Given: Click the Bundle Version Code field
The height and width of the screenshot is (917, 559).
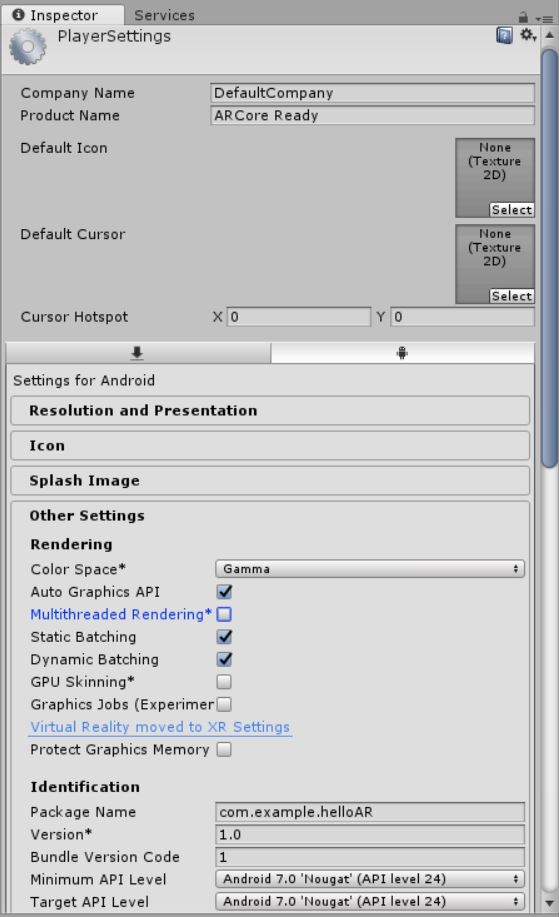Looking at the screenshot, I should [x=370, y=857].
